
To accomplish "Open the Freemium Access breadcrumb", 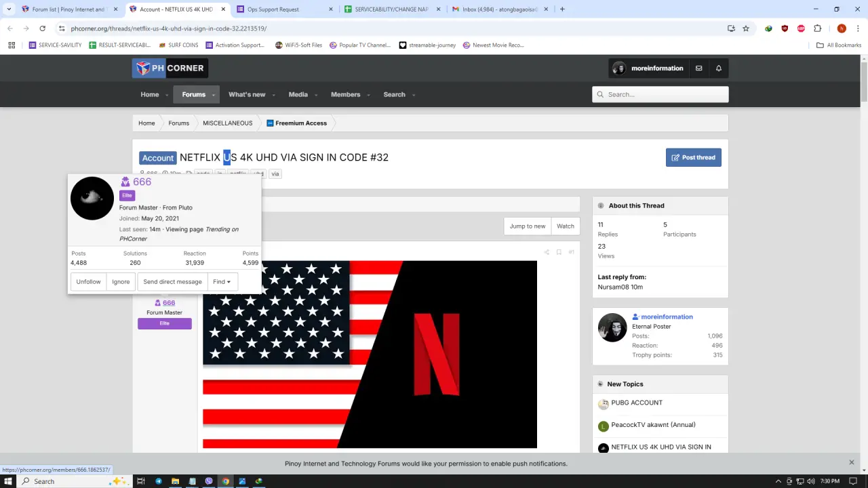I will tap(296, 123).
